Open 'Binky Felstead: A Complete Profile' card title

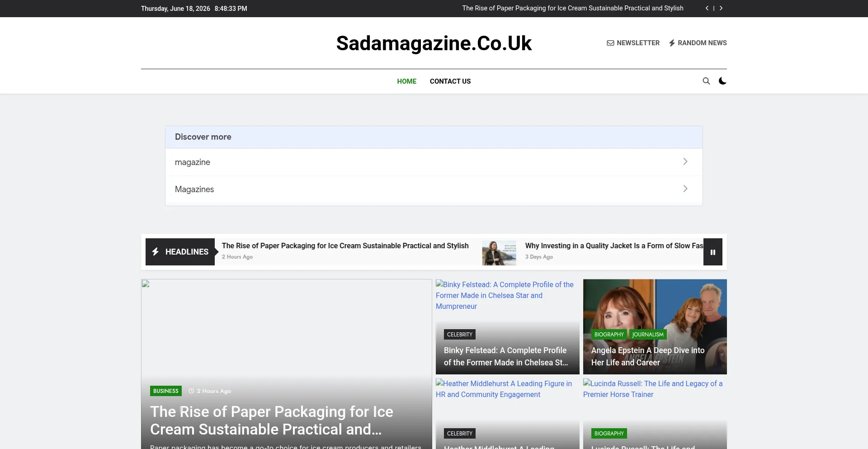tap(506, 356)
